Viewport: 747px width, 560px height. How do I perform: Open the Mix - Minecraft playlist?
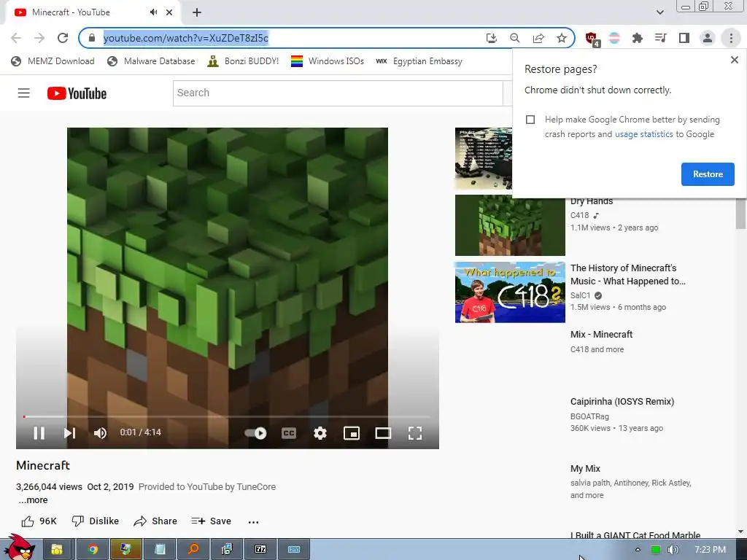point(601,334)
